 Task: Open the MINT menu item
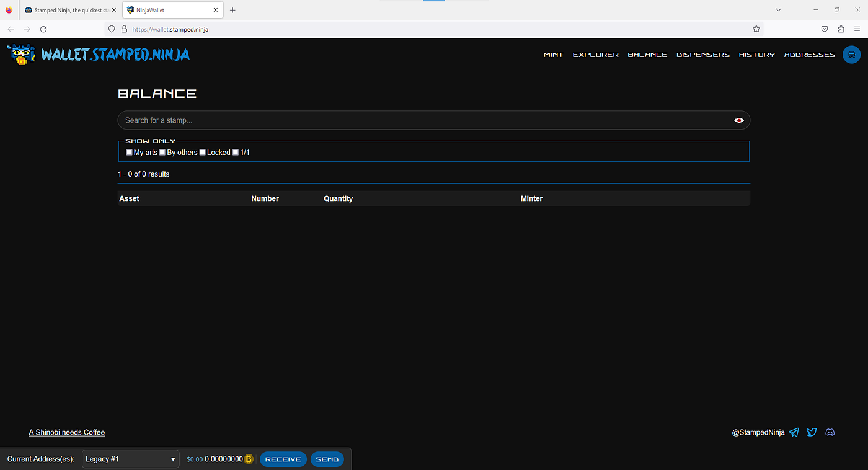[x=554, y=55]
